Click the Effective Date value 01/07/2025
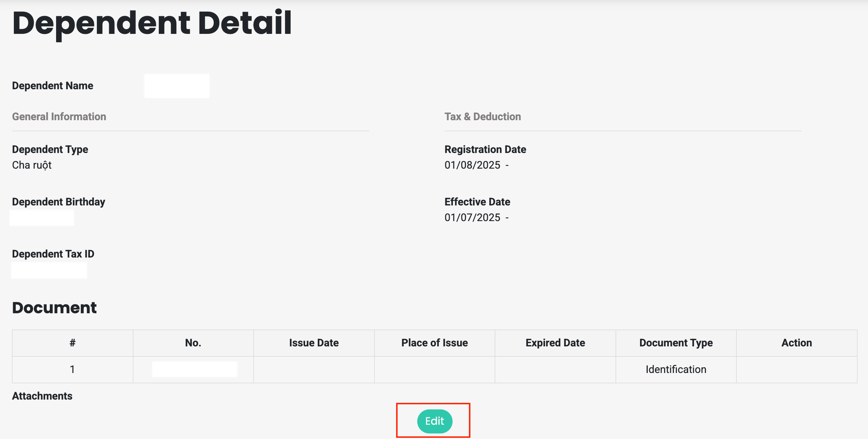The height and width of the screenshot is (440, 868). (472, 218)
